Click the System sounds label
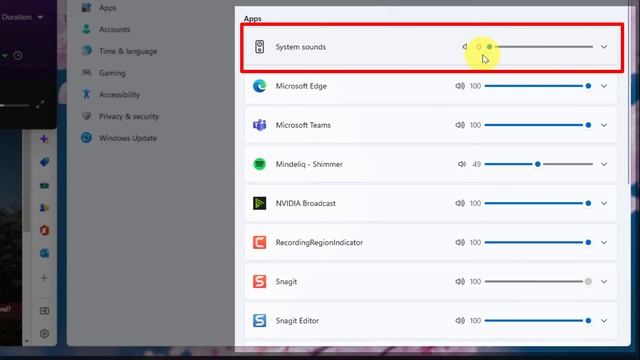The height and width of the screenshot is (360, 640). 300,47
